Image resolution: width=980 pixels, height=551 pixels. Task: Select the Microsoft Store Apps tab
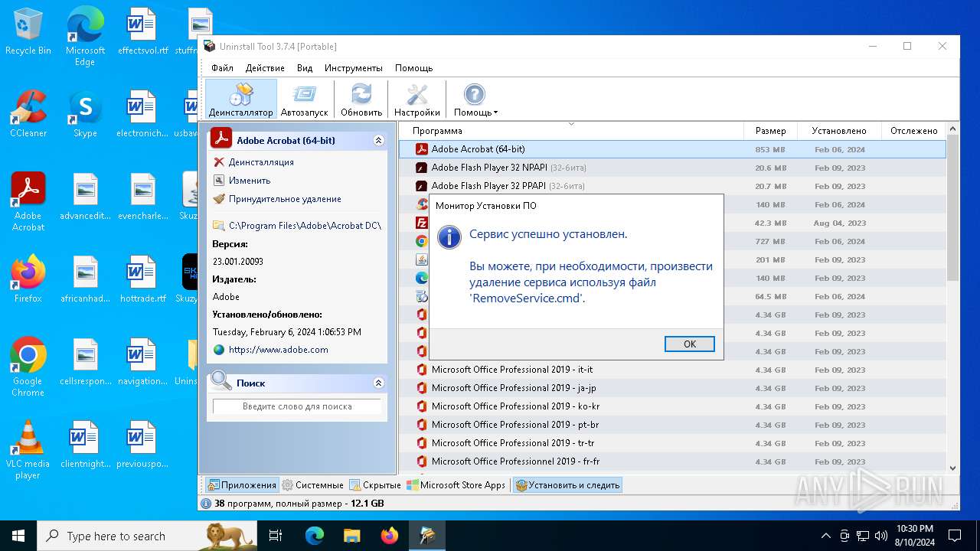click(x=456, y=485)
